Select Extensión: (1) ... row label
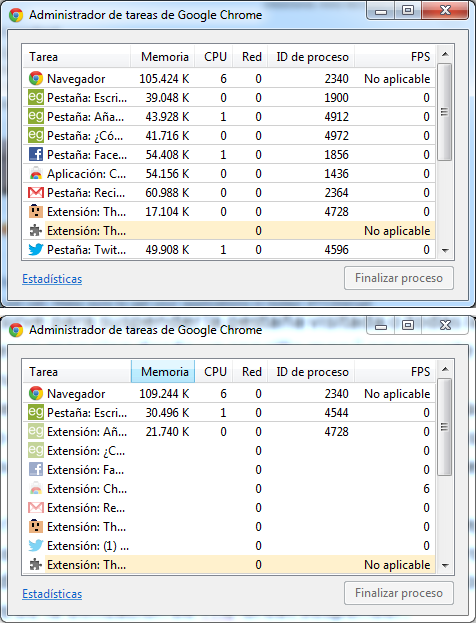Screen dimensions: 476x624 pyautogui.click(x=88, y=546)
